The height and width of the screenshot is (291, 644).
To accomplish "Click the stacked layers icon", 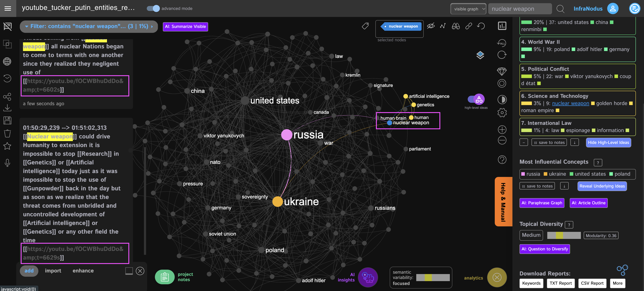I will click(480, 55).
